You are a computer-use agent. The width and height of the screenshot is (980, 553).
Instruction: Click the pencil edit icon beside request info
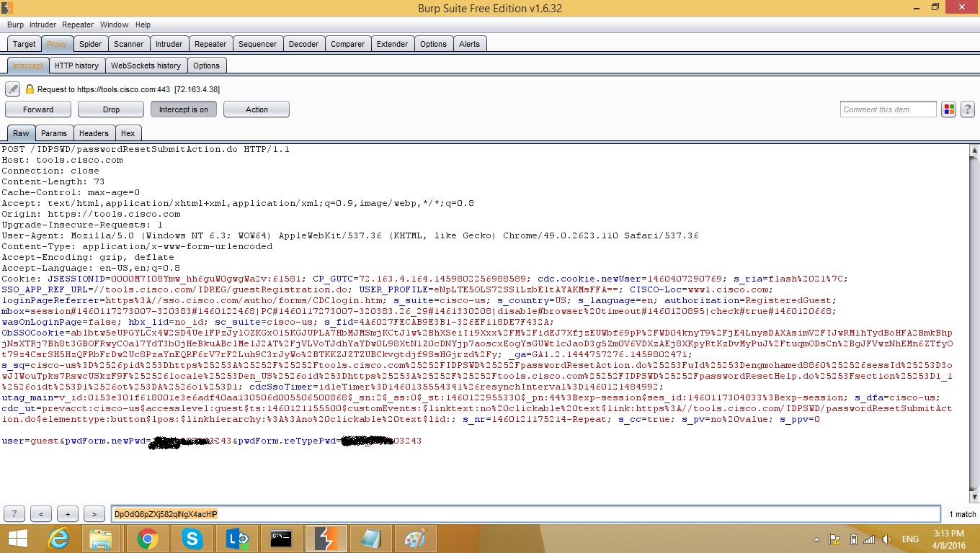coord(12,89)
